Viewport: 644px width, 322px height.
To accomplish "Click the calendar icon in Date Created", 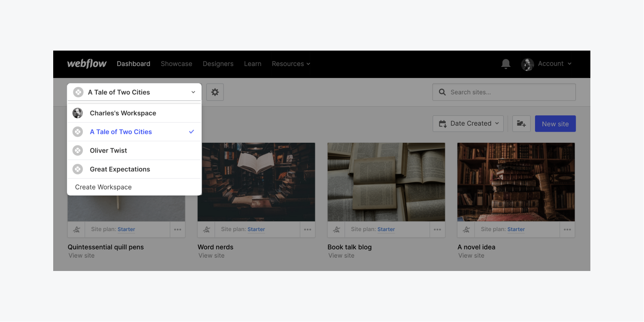I will click(442, 124).
